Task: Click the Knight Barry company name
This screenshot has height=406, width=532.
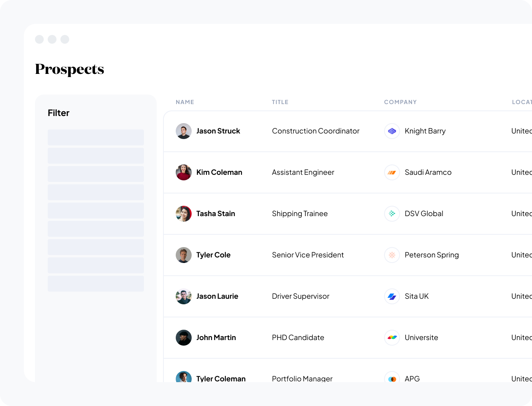Action: [425, 131]
